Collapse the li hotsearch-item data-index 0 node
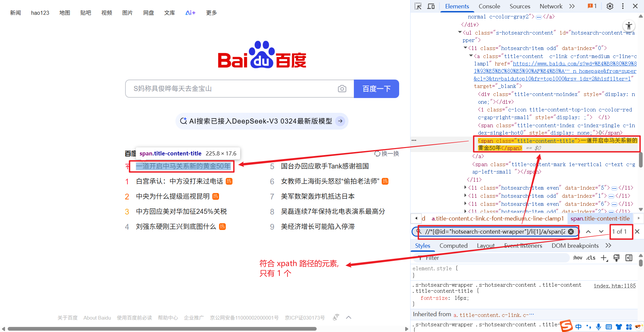This screenshot has width=644, height=332. 465,48
